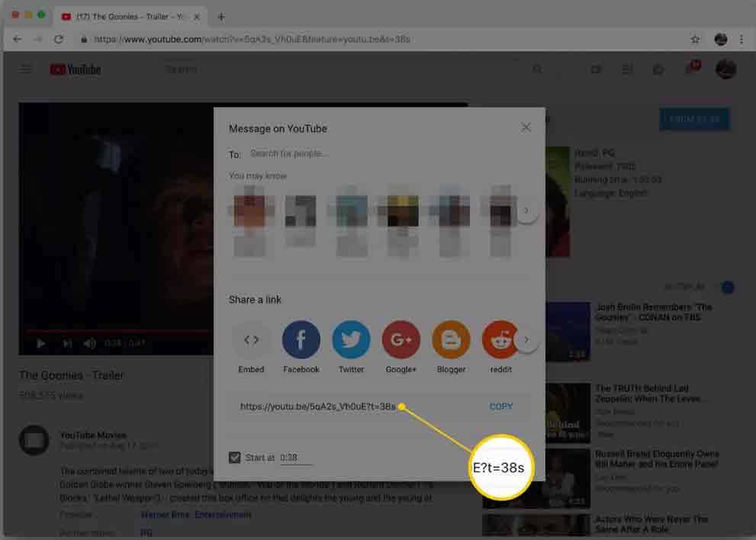The height and width of the screenshot is (540, 756).
Task: Open Chrome three-dot menu
Action: pyautogui.click(x=742, y=39)
